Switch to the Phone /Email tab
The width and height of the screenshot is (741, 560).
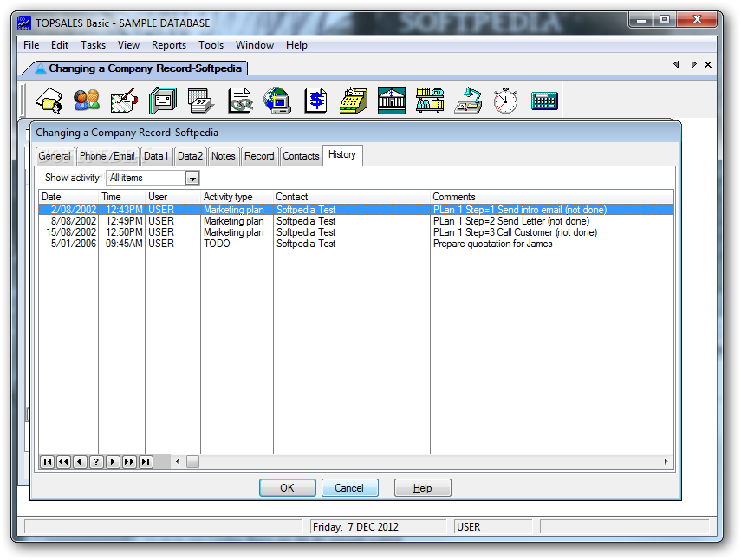tap(107, 156)
